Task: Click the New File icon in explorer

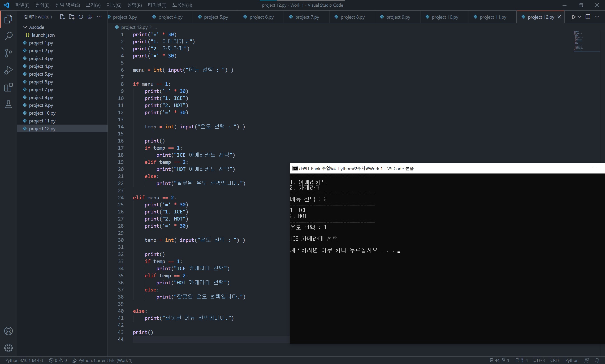Action: pos(62,17)
